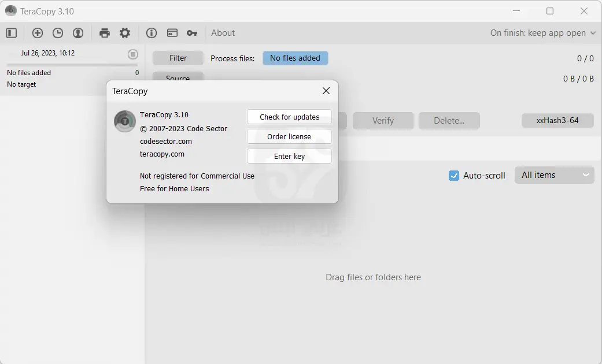Image resolution: width=602 pixels, height=364 pixels.
Task: Click the Order license button
Action: [289, 136]
